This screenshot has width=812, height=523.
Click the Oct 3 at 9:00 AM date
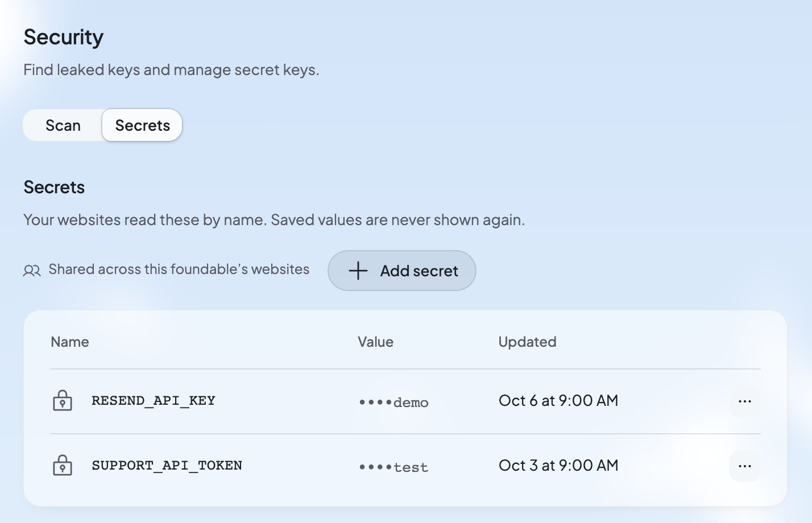click(558, 466)
